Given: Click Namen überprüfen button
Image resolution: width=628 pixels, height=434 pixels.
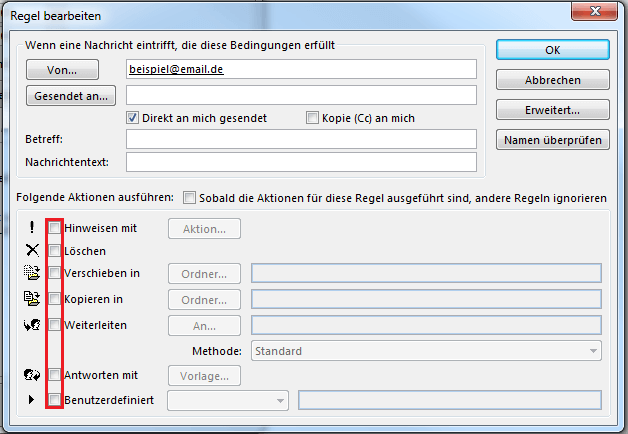Looking at the screenshot, I should (553, 140).
